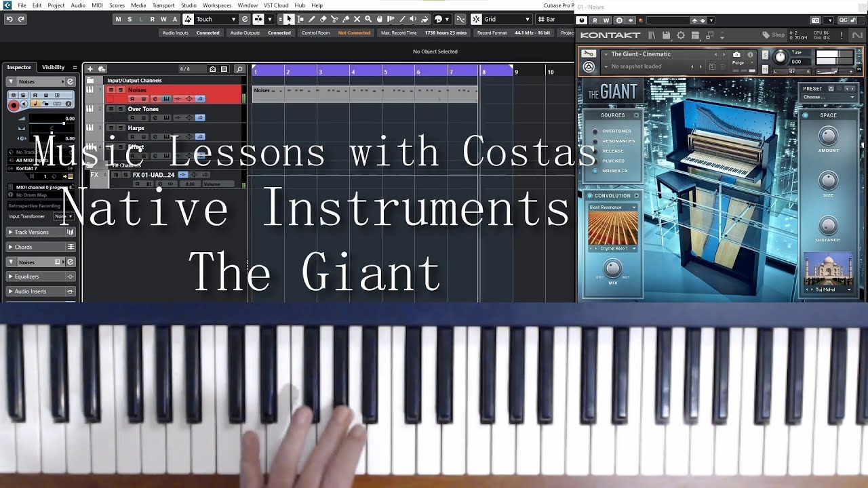868x488 pixels.
Task: Open instrument info icon in Kontakt header
Action: tap(750, 54)
